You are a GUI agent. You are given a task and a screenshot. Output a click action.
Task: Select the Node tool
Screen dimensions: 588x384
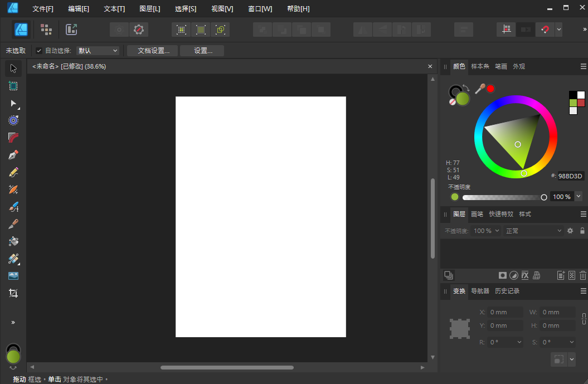[x=13, y=103]
